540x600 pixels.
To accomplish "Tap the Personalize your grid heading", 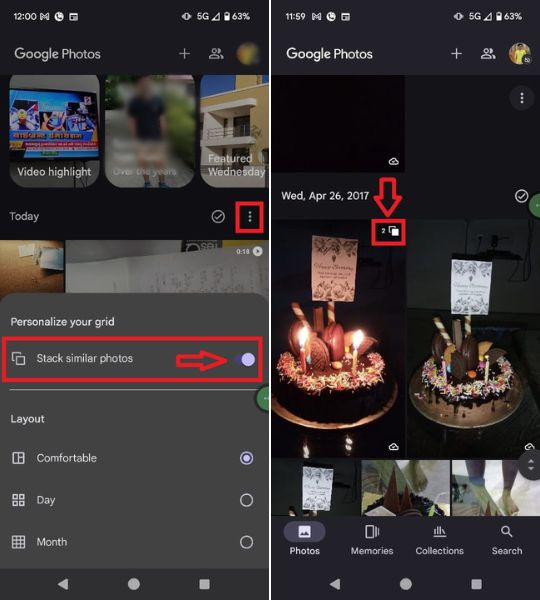I will click(62, 322).
